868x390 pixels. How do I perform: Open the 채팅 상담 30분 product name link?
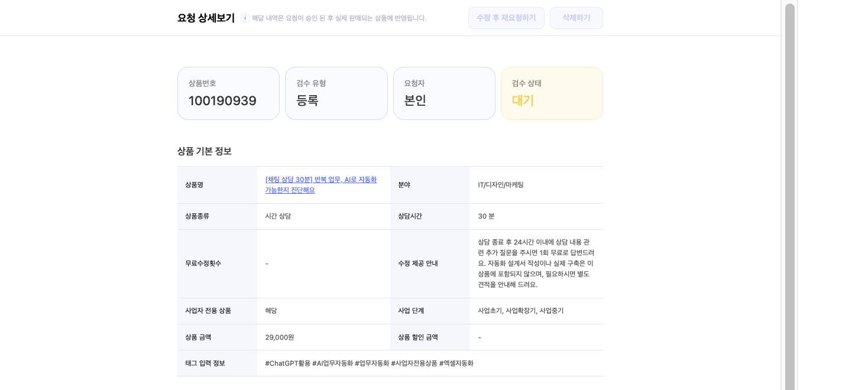321,185
